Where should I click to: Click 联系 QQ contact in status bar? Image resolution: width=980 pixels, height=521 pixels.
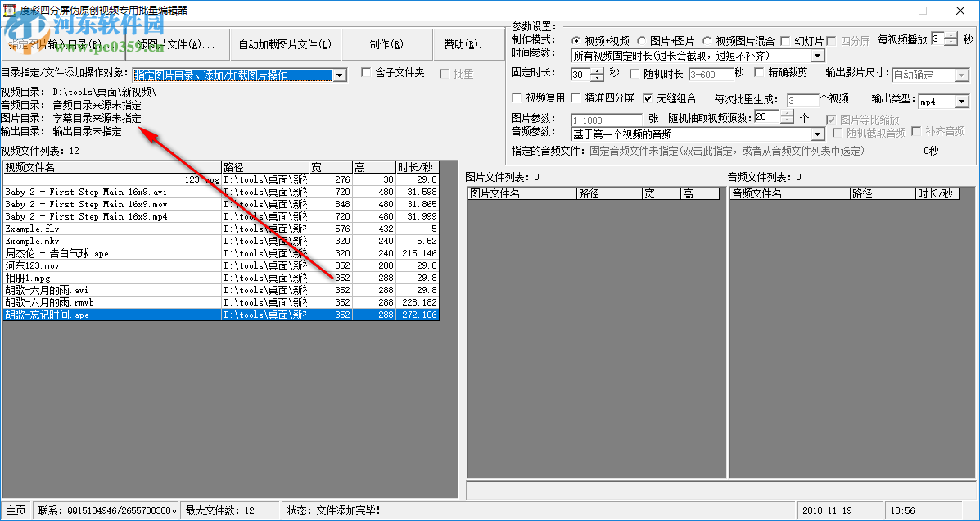107,510
